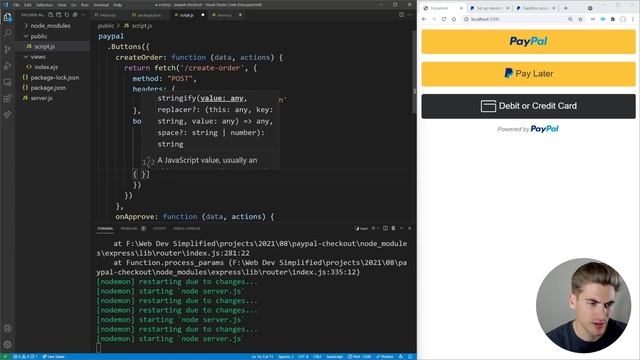Open Remote Explorer icon in activity bar
This screenshot has width=640, height=360.
click(x=7, y=82)
